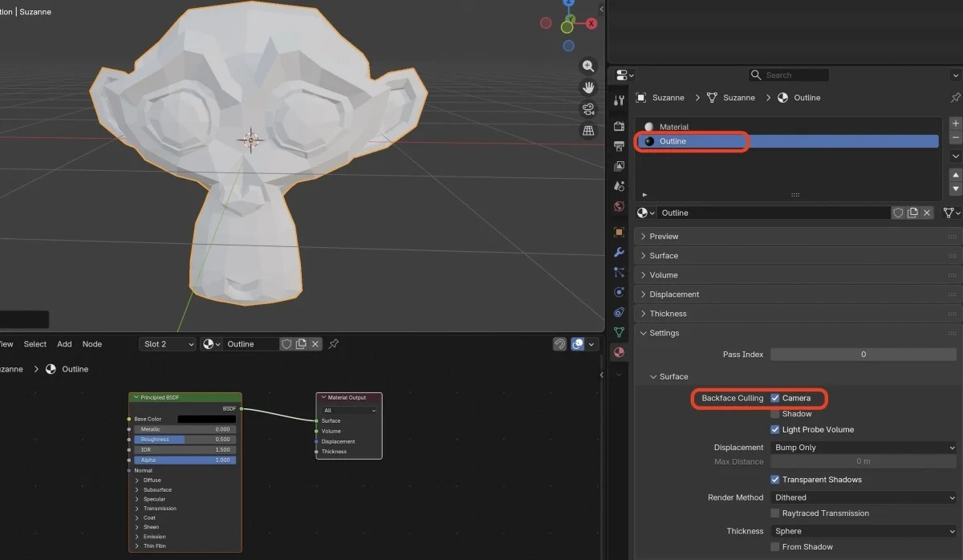The height and width of the screenshot is (560, 963).
Task: Adjust the Alpha slider on Principled BSDF
Action: [x=185, y=461]
